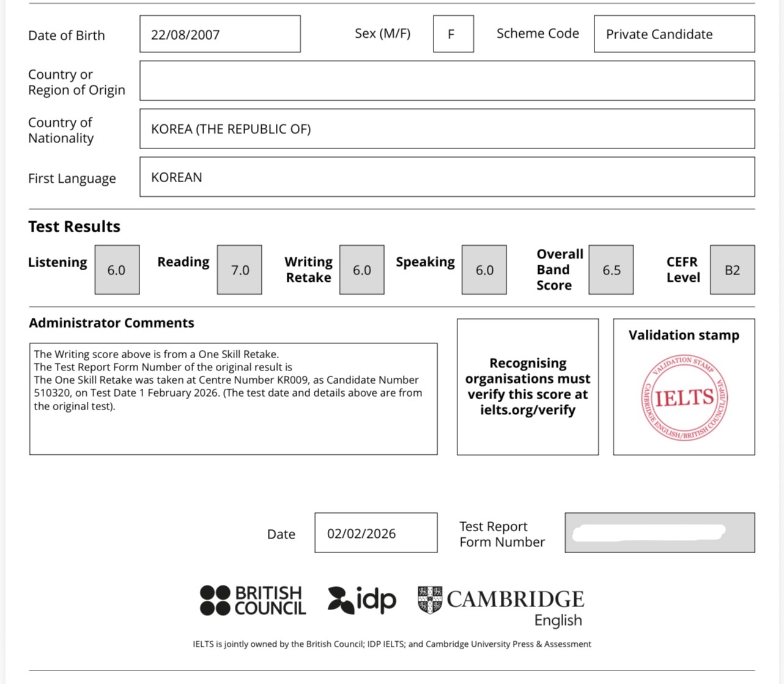Click the Cambridge English logo

point(501,606)
